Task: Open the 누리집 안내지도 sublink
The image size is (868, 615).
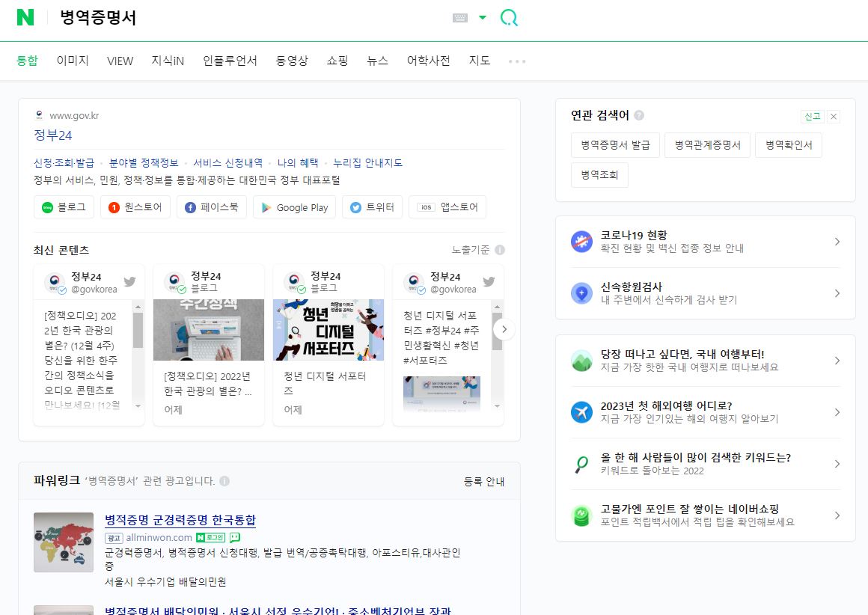Action: [x=367, y=163]
